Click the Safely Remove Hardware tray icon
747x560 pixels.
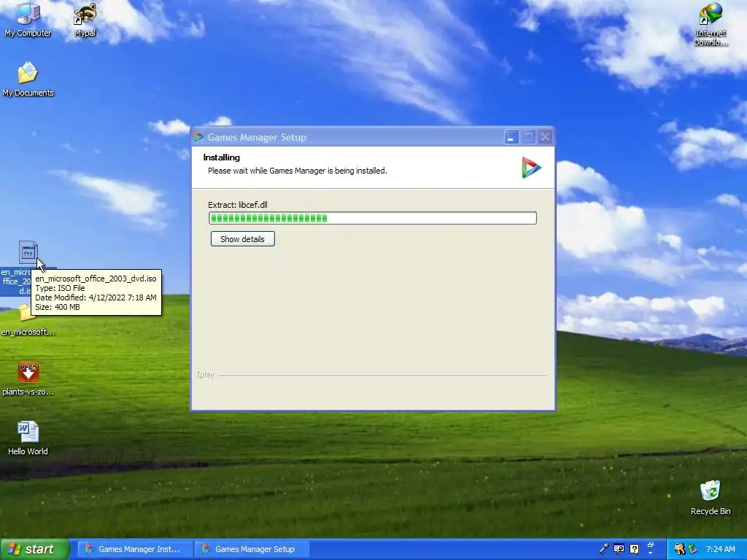pyautogui.click(x=693, y=549)
